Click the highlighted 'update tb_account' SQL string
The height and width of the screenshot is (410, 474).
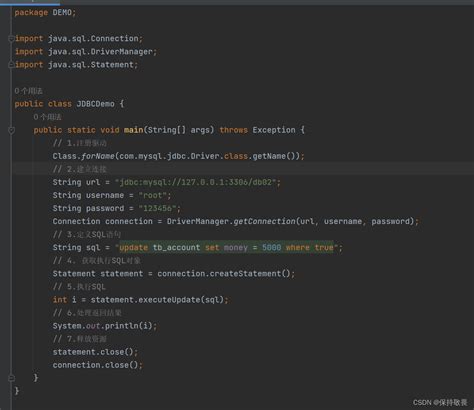[228, 248]
